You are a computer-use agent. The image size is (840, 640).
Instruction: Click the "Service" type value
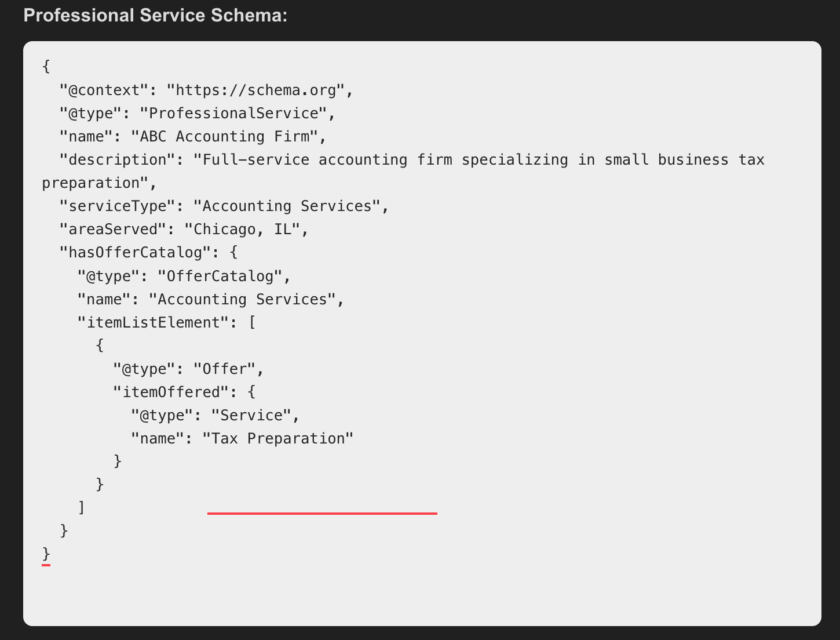tap(251, 416)
